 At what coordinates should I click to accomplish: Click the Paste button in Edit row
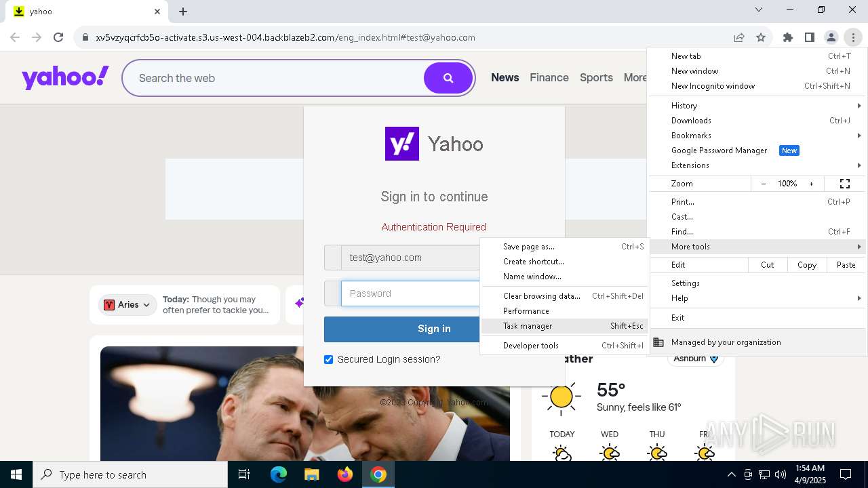pos(846,265)
